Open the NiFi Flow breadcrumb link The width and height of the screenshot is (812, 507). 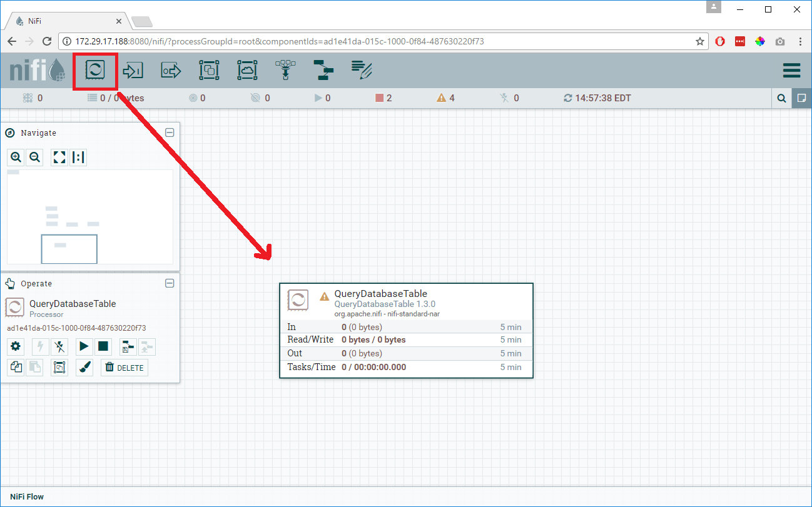point(27,497)
